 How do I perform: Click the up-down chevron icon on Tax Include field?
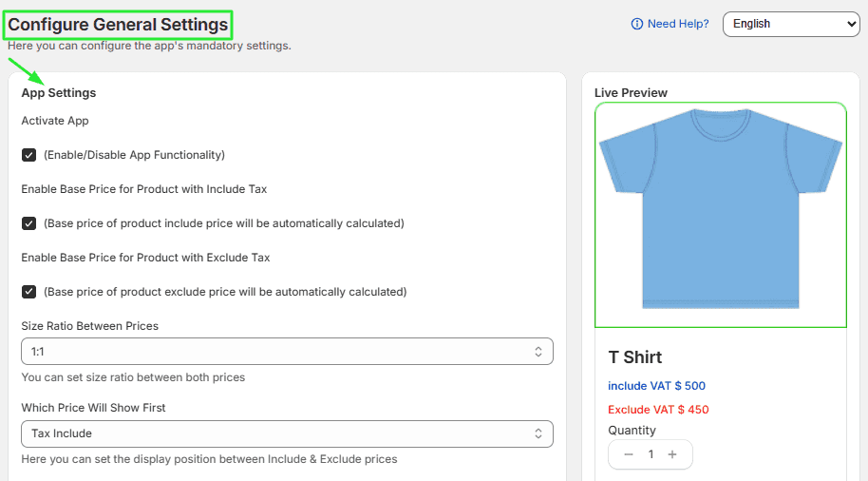(538, 433)
